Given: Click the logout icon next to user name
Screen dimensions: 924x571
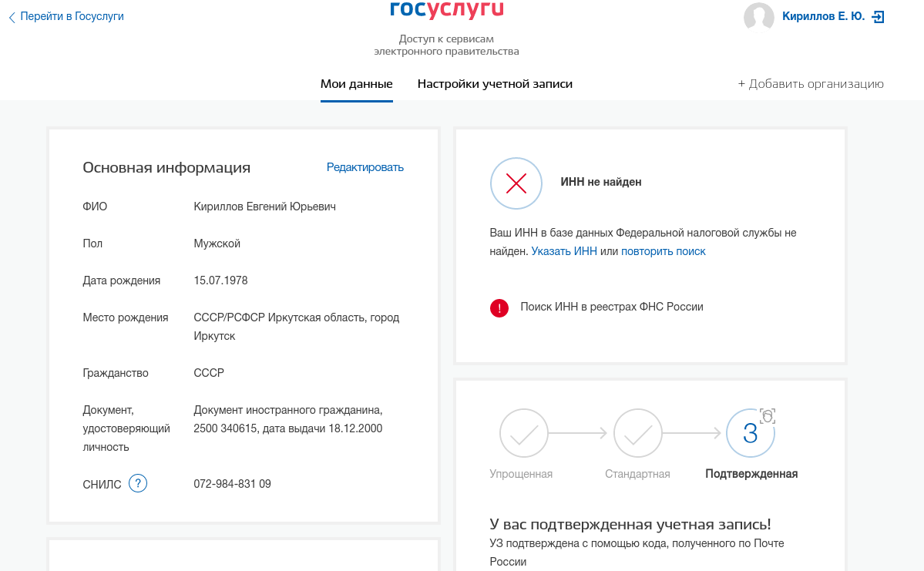Looking at the screenshot, I should pyautogui.click(x=878, y=16).
